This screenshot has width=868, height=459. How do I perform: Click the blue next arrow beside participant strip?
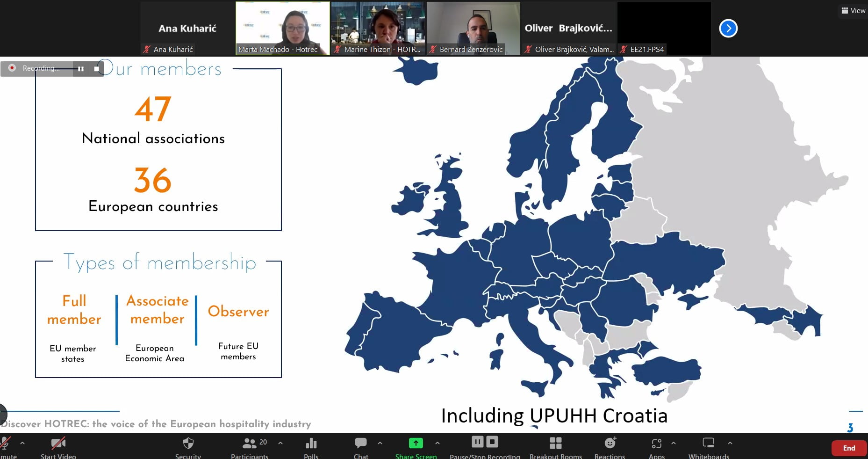click(x=728, y=28)
